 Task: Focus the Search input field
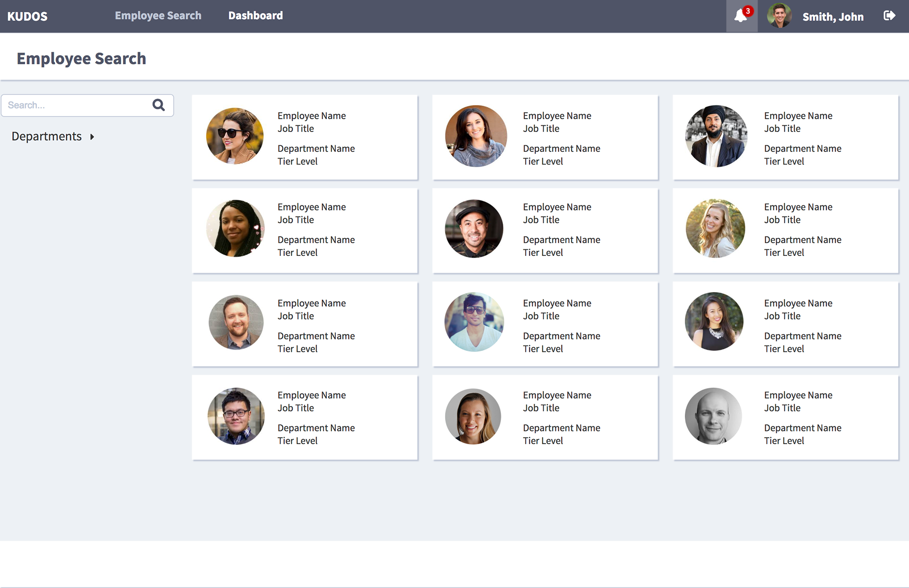click(76, 105)
